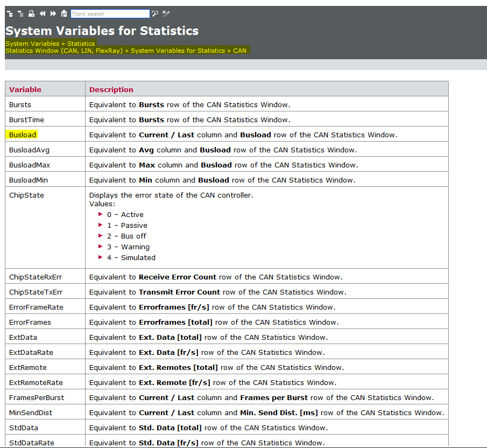The height and width of the screenshot is (448, 487).
Task: Select the ChipState variable cell
Action: [x=45, y=227]
